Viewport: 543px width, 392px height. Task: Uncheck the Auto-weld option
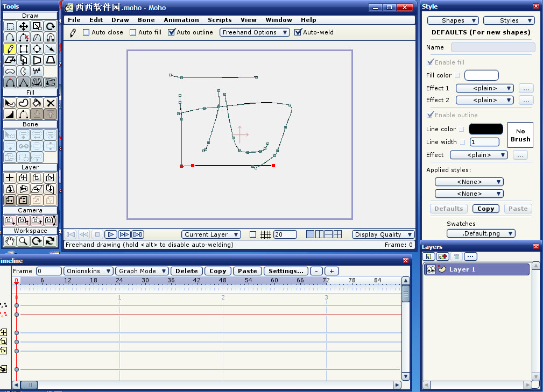[x=298, y=32]
